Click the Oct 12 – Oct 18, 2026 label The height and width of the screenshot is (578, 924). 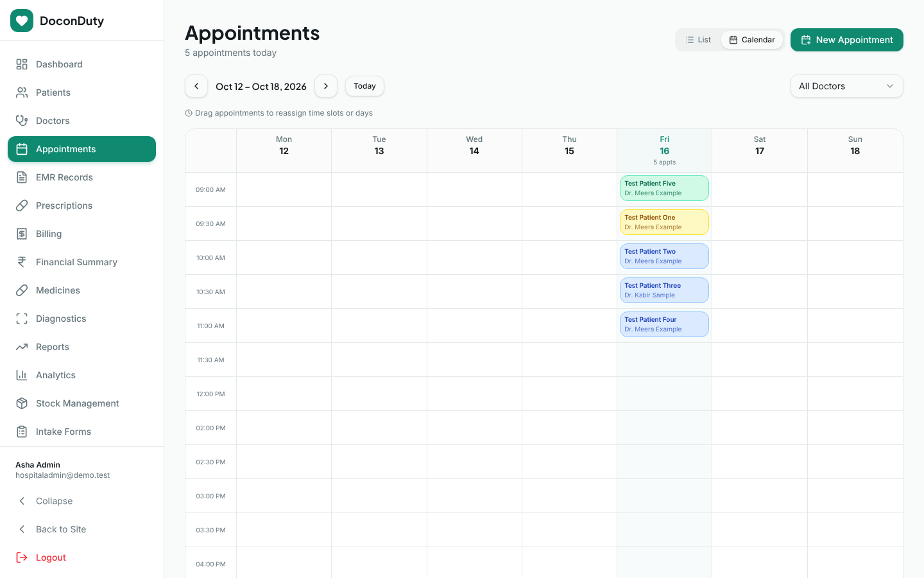(x=261, y=87)
